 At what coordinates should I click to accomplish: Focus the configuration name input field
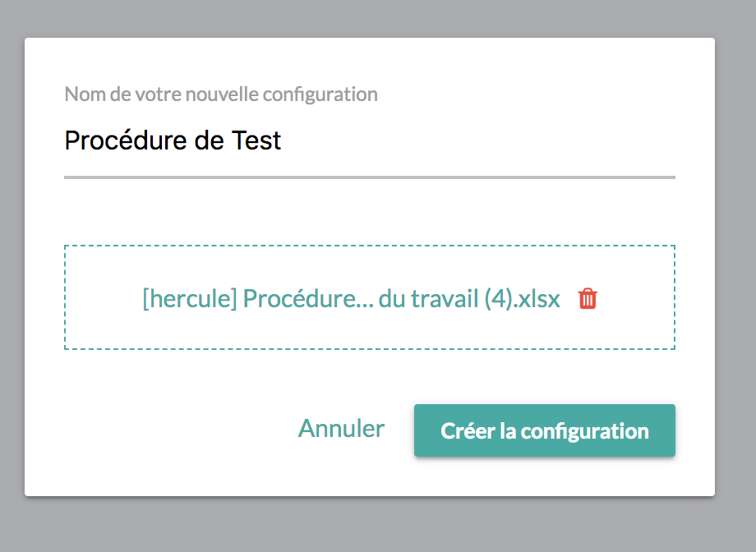(x=370, y=141)
